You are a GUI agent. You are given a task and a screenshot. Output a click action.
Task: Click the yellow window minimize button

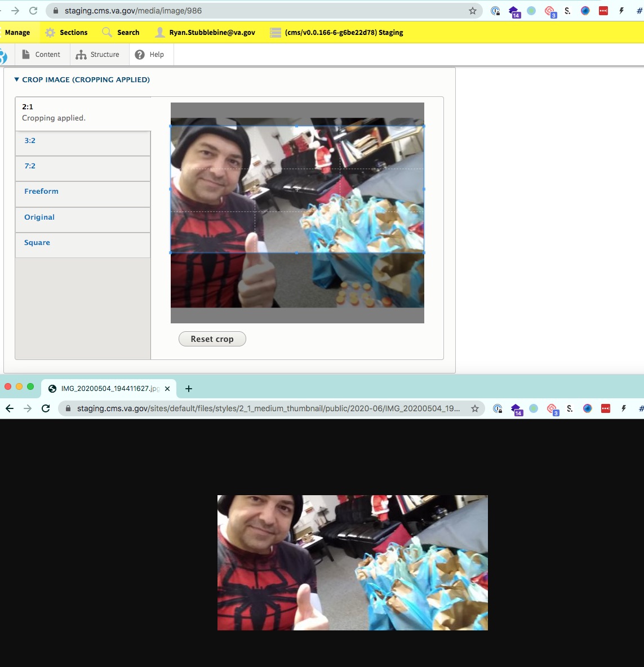click(19, 386)
